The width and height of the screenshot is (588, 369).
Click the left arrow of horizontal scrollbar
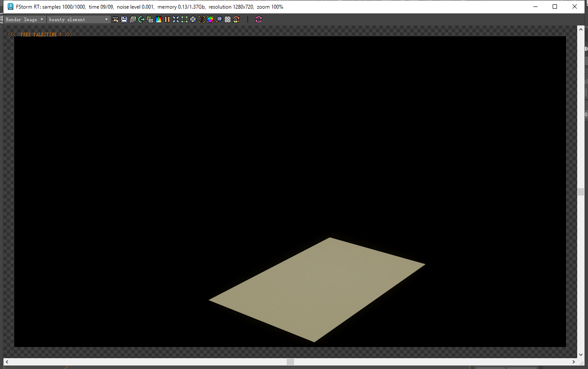(x=7, y=362)
